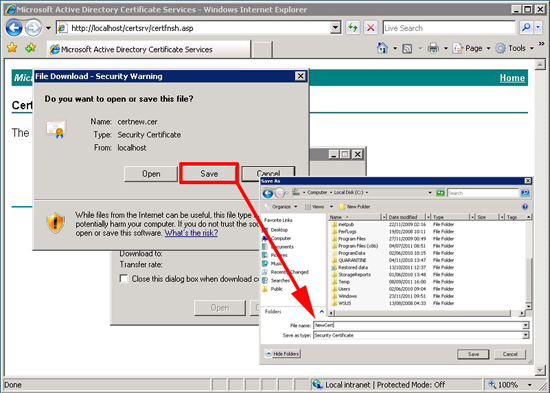550x393 pixels.
Task: Open Searches in Favorite Links
Action: pos(276,280)
